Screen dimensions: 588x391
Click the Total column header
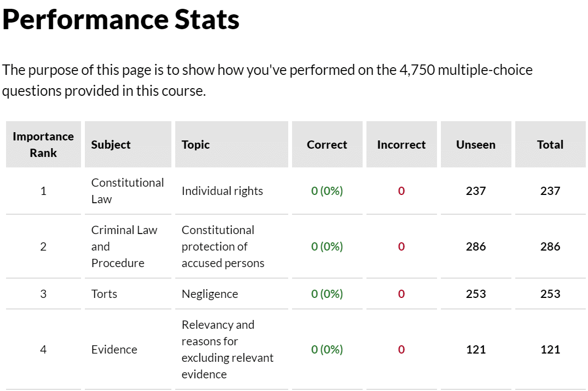click(550, 144)
